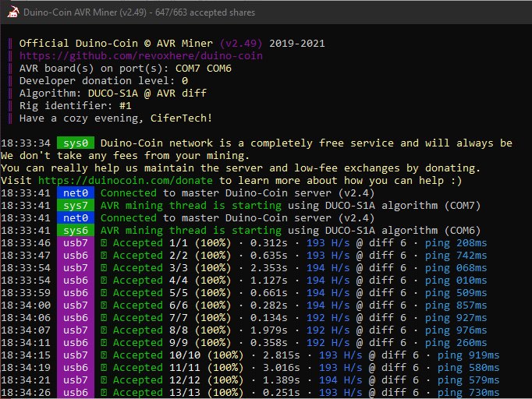Click timestamp 18:34:19

(26, 368)
